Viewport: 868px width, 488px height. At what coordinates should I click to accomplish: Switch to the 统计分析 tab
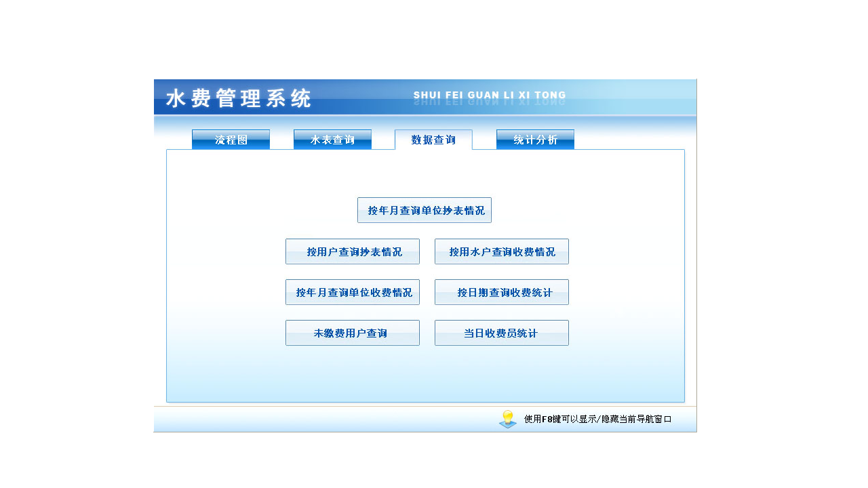535,140
